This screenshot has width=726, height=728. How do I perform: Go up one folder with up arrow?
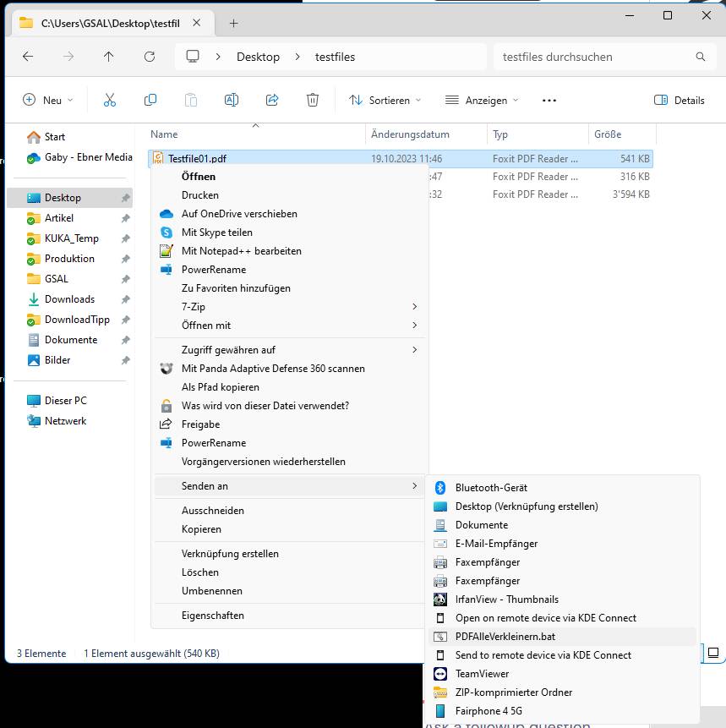[108, 57]
